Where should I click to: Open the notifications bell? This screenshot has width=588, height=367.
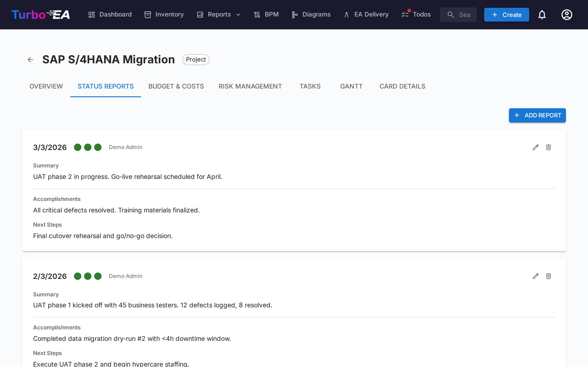coord(542,15)
